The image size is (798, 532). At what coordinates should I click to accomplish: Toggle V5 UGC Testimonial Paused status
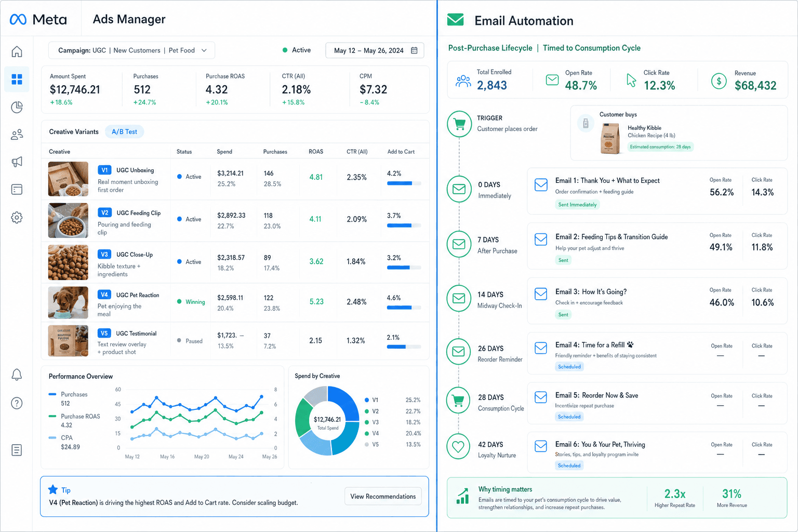click(190, 341)
